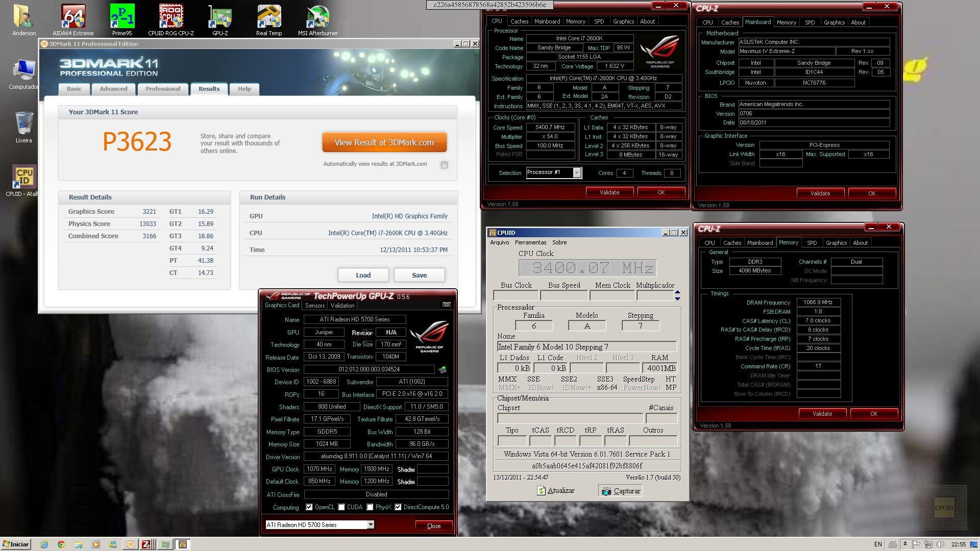
Task: Open the SPD tab in the CPU-Z Memory window
Action: click(x=812, y=243)
